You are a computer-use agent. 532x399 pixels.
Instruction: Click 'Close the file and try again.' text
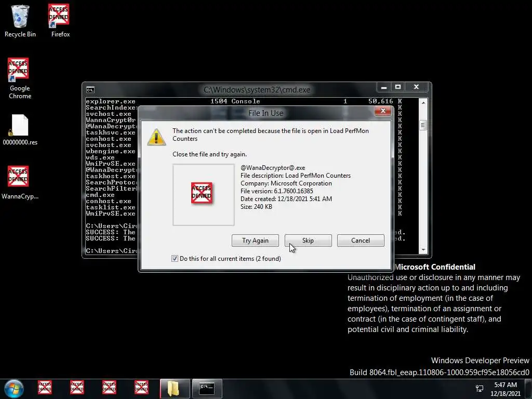coord(209,154)
